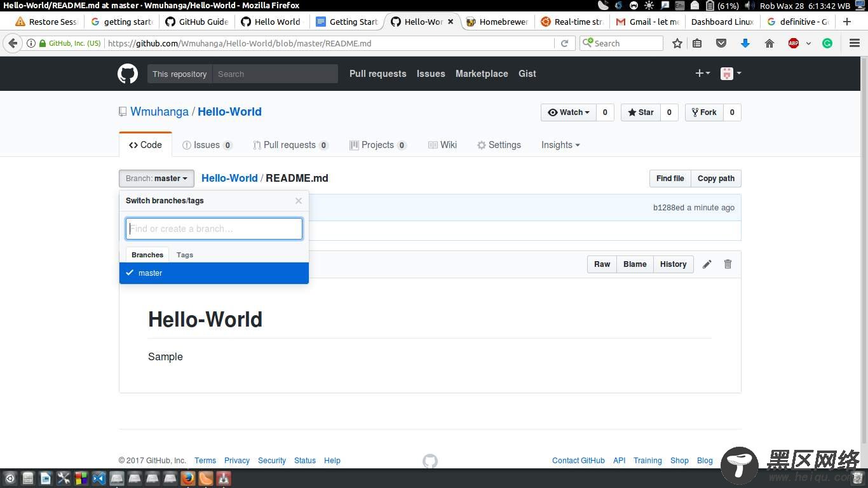Screen dimensions: 868x488
Task: Open the Issues repository tab
Action: [207, 145]
